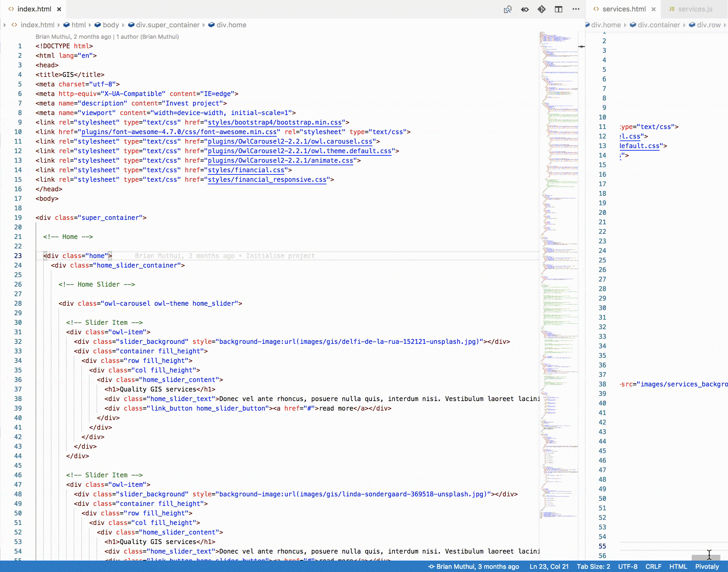Select the services.html tab
Viewport: 728px width, 572px height.
623,10
